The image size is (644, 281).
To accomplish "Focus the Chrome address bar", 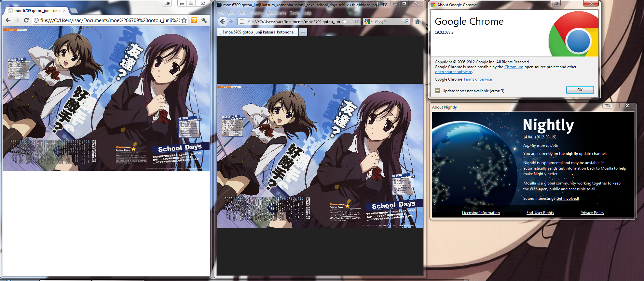I will [x=110, y=20].
